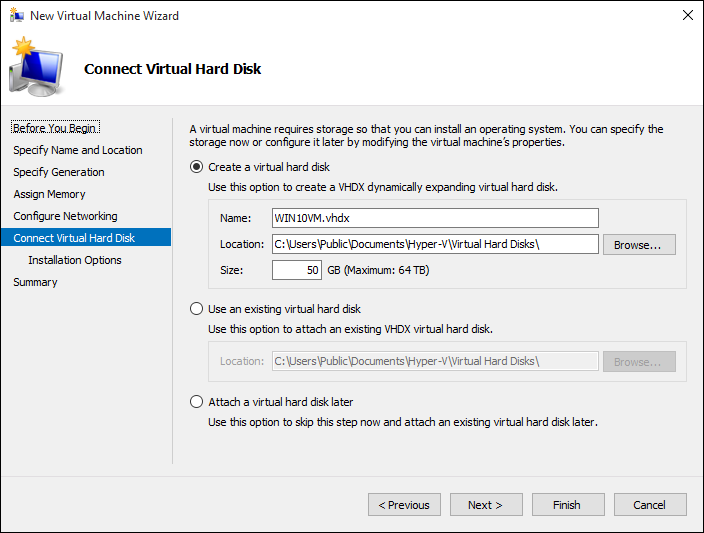Proceed with the Next button
This screenshot has width=704, height=533.
click(x=486, y=505)
